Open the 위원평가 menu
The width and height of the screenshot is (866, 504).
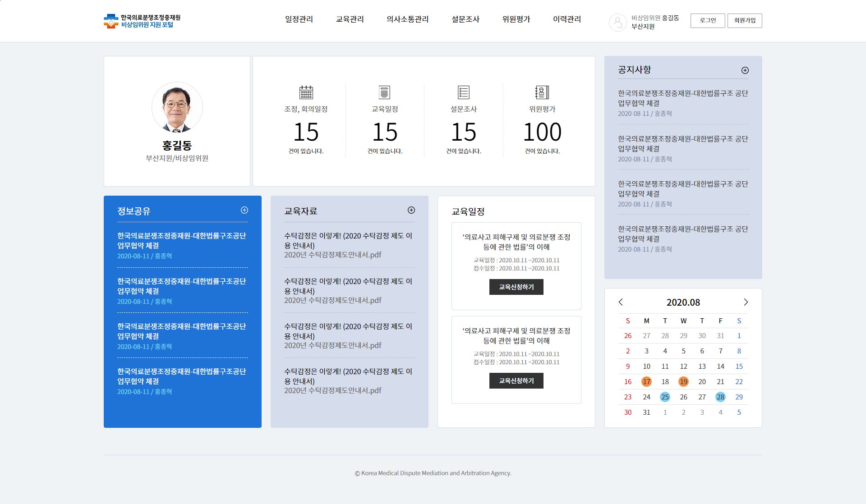click(x=516, y=19)
